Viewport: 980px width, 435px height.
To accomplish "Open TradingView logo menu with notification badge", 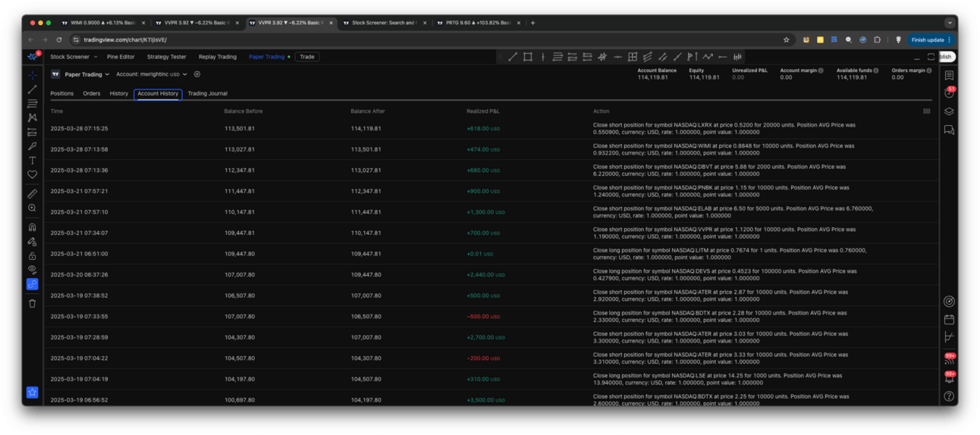I will 33,57.
